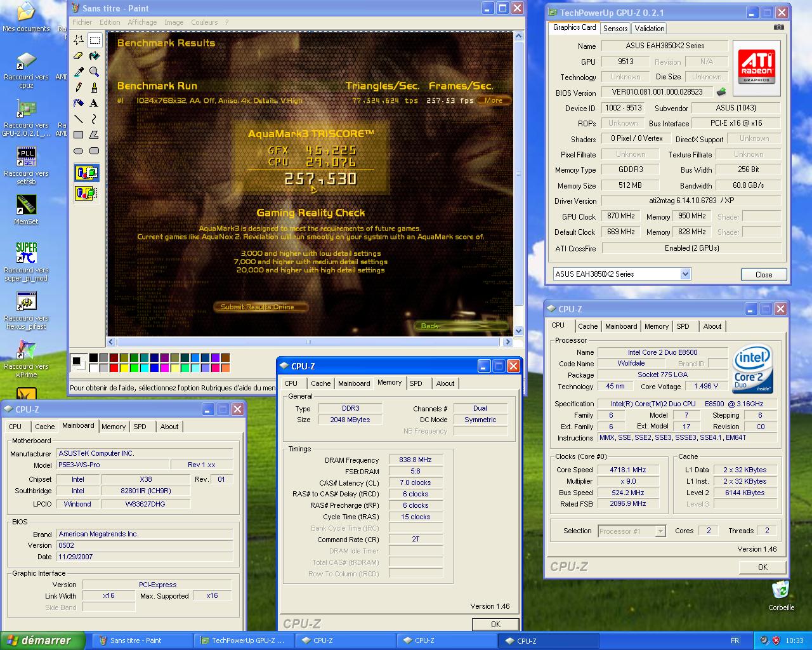Click the Paint horizontal scrollbar right arrow
This screenshot has width=812, height=650.
(507, 342)
